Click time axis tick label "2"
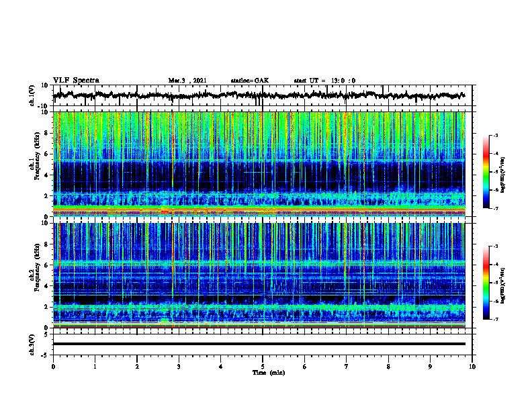 click(137, 367)
